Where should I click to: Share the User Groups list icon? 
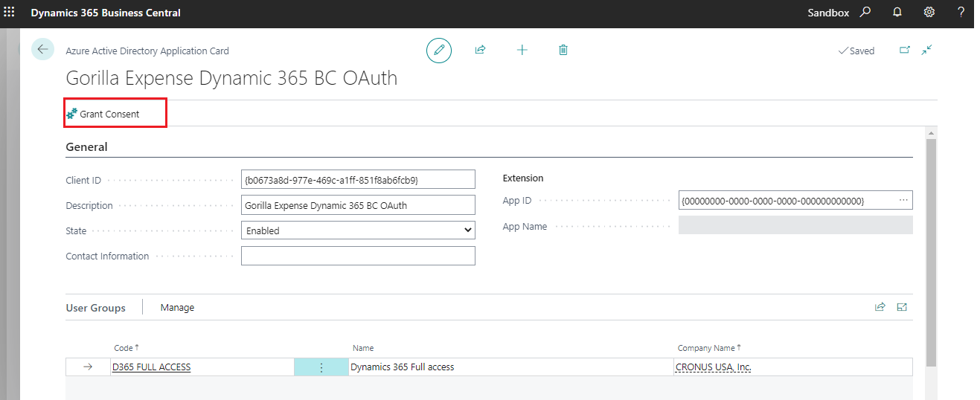pos(880,306)
